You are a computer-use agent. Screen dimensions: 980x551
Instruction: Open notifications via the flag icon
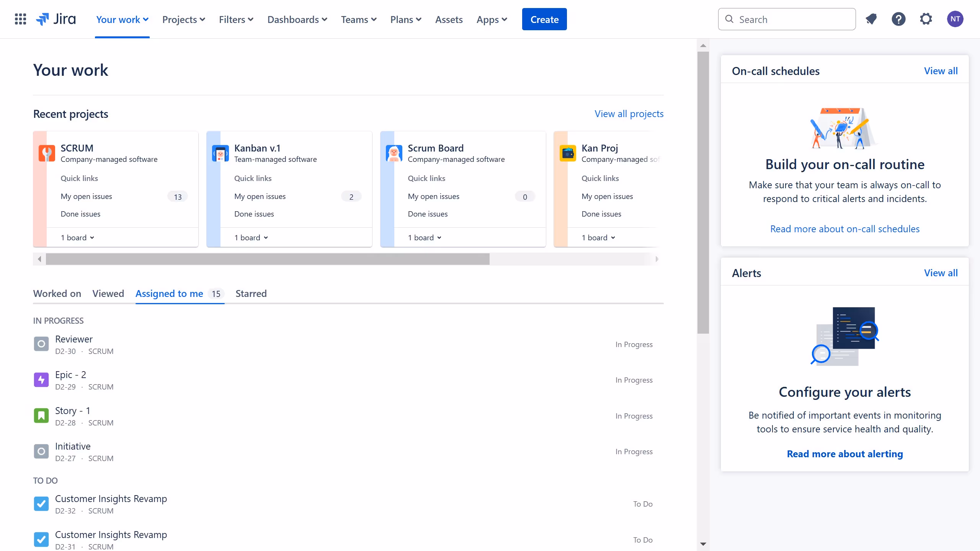871,19
